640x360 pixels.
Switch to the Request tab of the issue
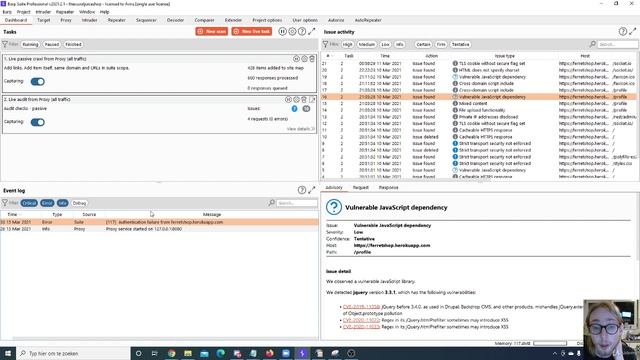click(x=360, y=187)
